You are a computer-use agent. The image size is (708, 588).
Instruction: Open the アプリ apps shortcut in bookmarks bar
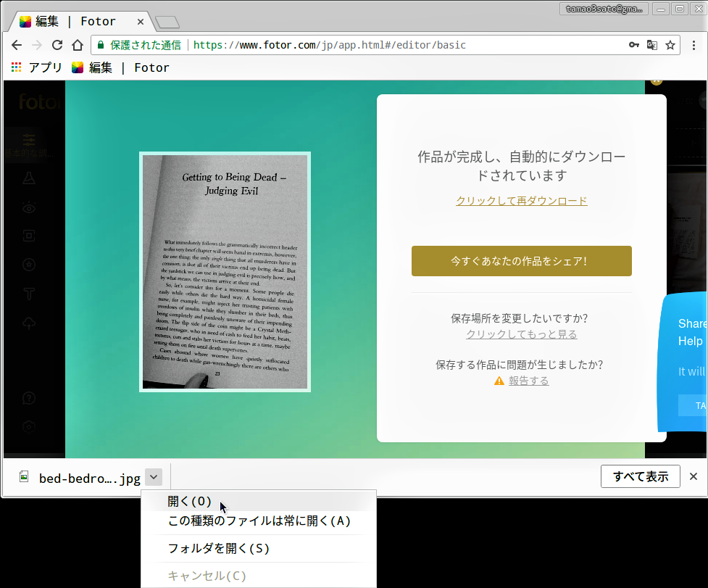(x=36, y=67)
